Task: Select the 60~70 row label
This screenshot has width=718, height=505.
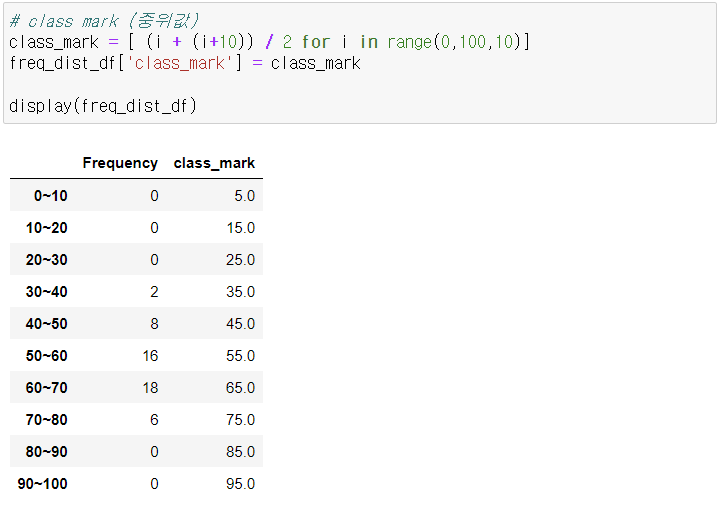Action: coord(47,388)
